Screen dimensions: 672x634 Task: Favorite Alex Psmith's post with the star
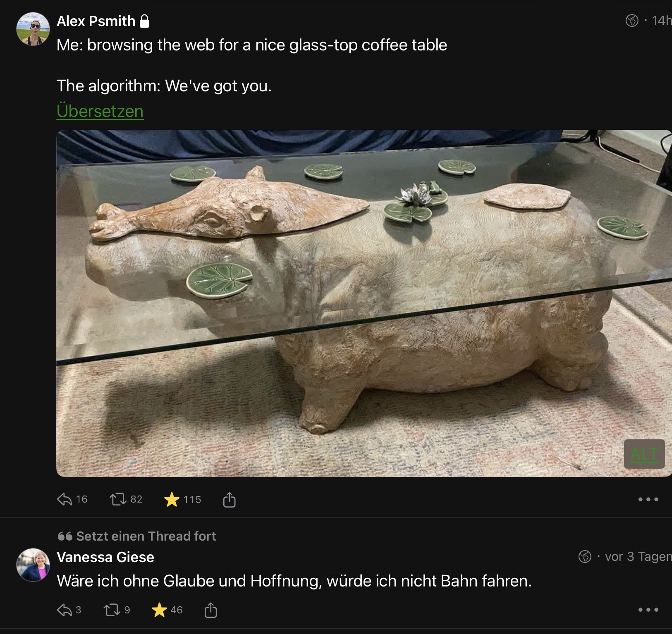pyautogui.click(x=172, y=500)
